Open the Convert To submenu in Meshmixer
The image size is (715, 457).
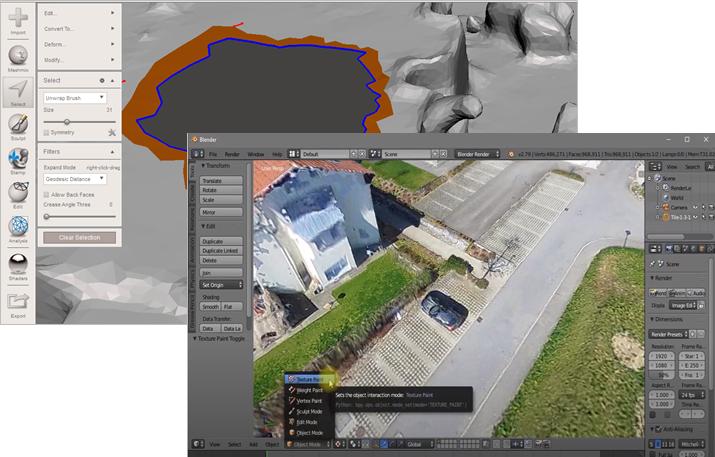(79, 29)
